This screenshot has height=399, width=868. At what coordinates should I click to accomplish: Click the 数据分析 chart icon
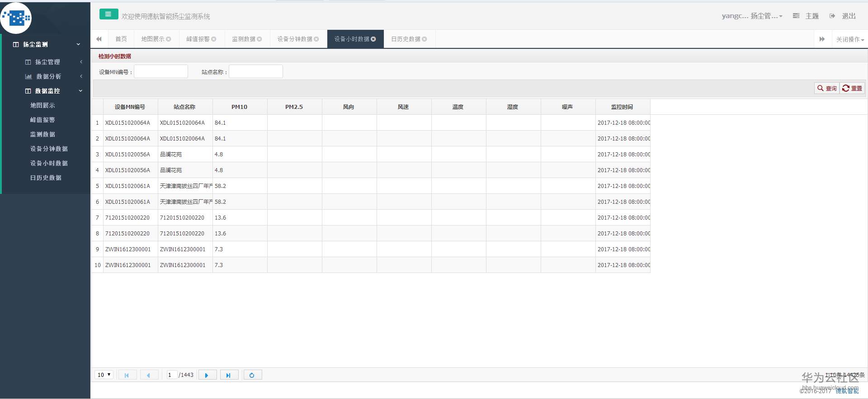click(28, 77)
